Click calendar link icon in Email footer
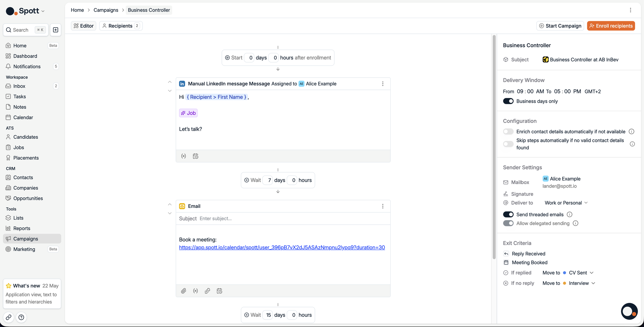 (x=219, y=291)
